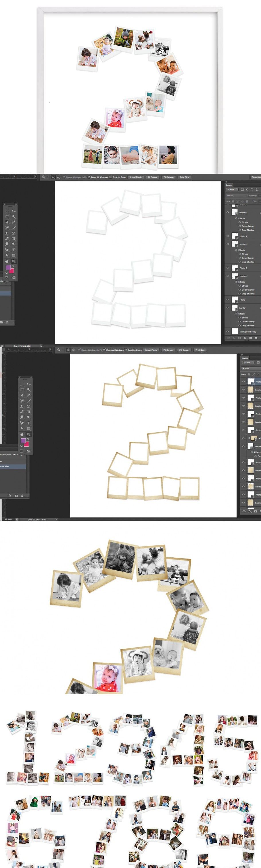Open Essentials workspace dropdown
This screenshot has width=261, height=868.
tap(256, 177)
